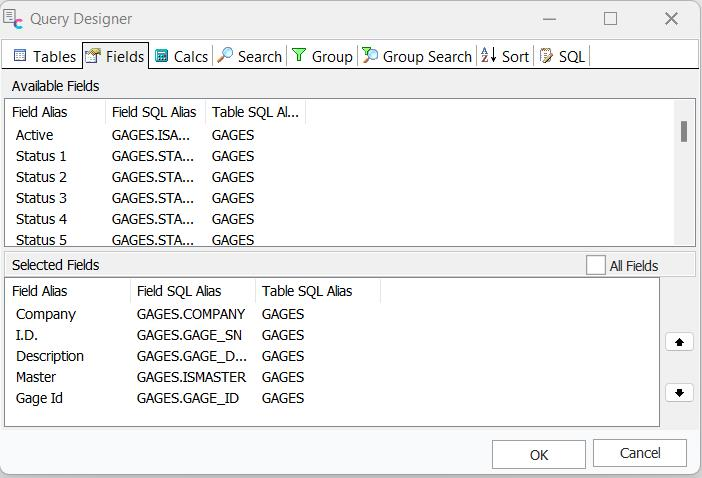The height and width of the screenshot is (478, 702).
Task: Open the Search tab
Action: (x=250, y=56)
